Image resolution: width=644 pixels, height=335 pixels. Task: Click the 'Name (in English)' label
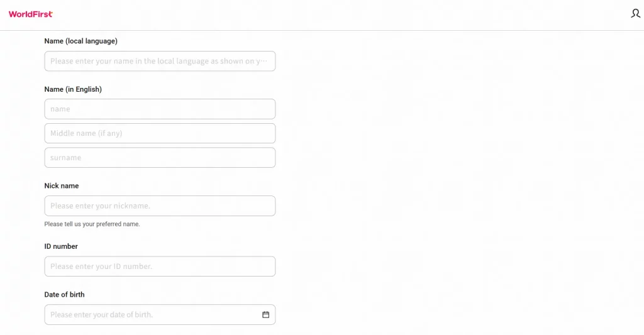[x=73, y=89]
